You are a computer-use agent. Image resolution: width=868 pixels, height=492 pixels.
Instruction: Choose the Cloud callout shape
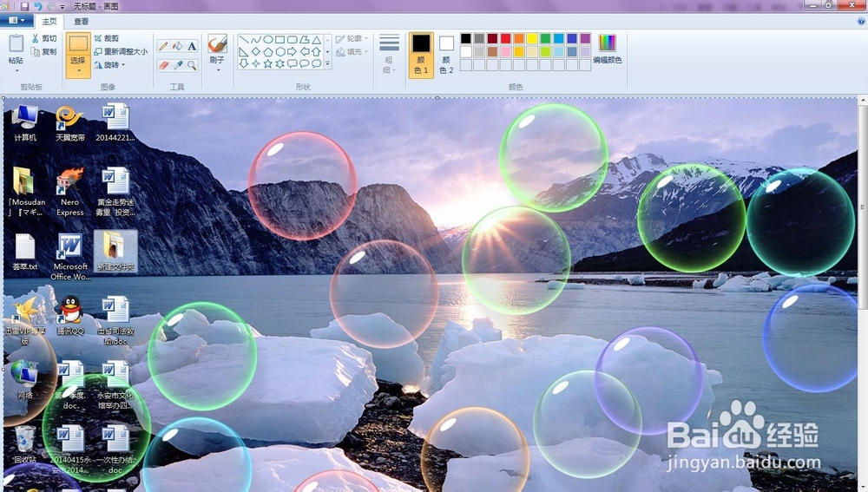pos(316,63)
